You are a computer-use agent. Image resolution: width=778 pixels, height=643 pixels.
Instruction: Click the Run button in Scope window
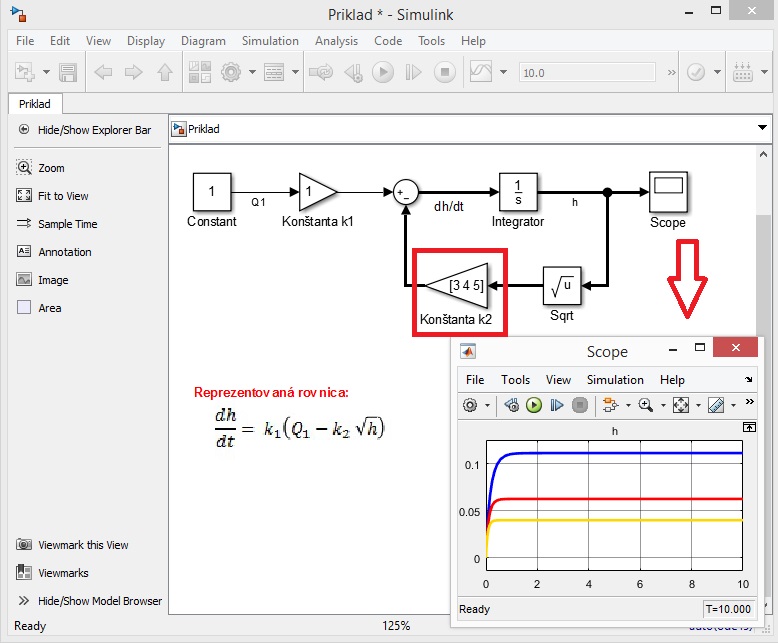pyautogui.click(x=534, y=405)
